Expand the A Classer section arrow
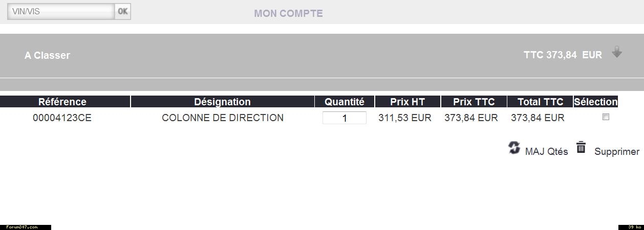644x230 pixels. point(617,52)
